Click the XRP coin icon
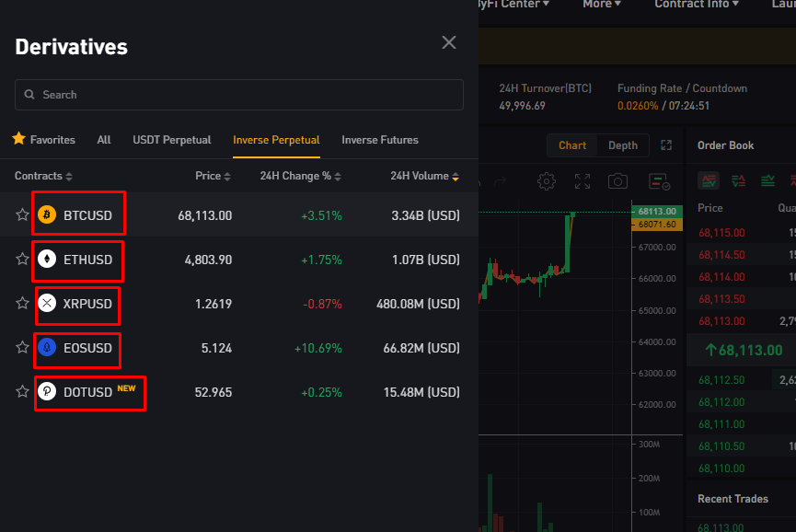796x532 pixels. 47,304
